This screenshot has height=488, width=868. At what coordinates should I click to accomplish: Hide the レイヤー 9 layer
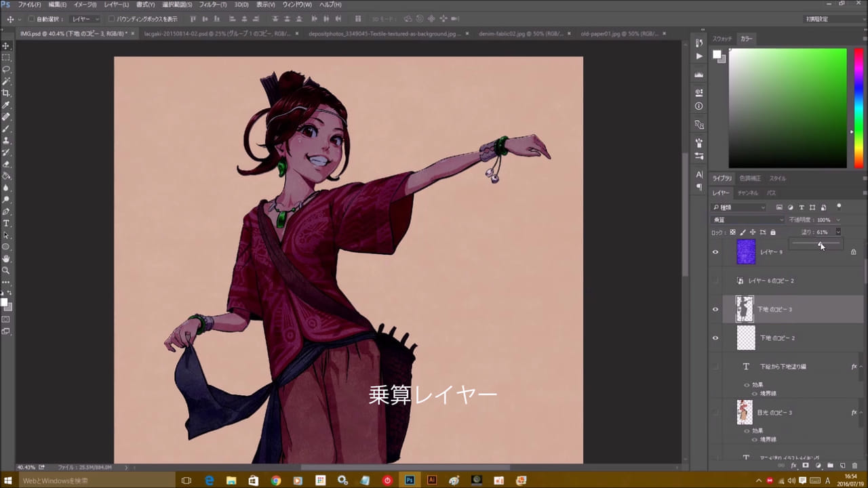click(x=715, y=252)
